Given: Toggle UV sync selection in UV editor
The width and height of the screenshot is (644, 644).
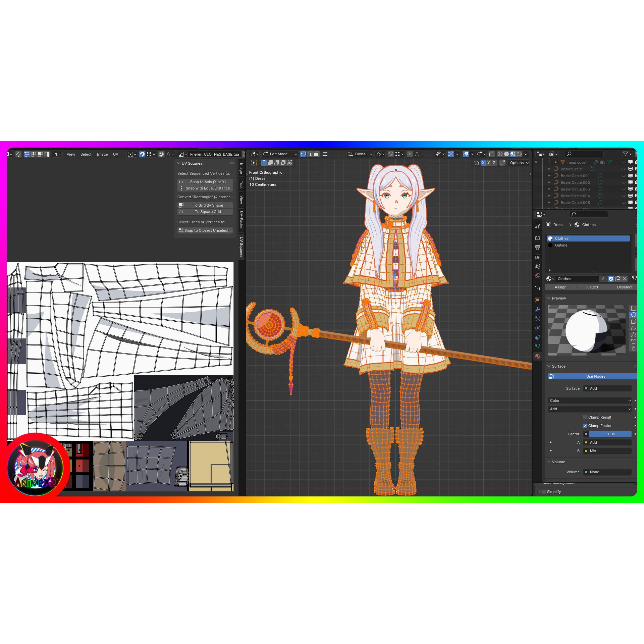Looking at the screenshot, I should 18,154.
